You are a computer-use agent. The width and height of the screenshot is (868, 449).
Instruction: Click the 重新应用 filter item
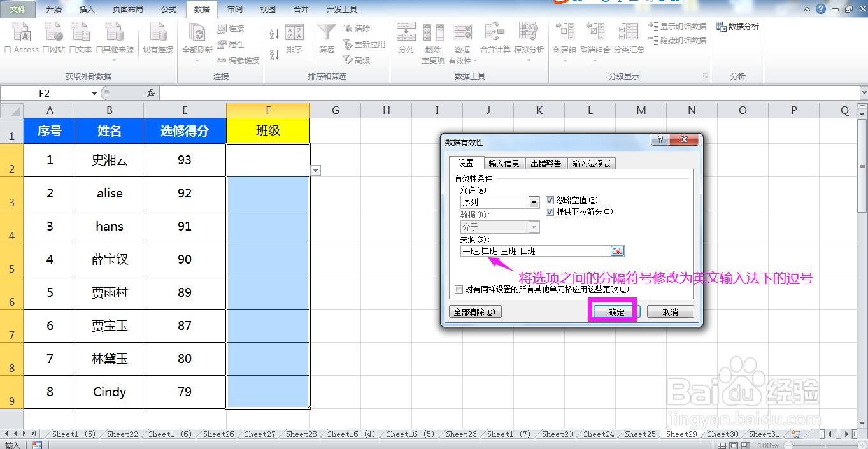(364, 45)
